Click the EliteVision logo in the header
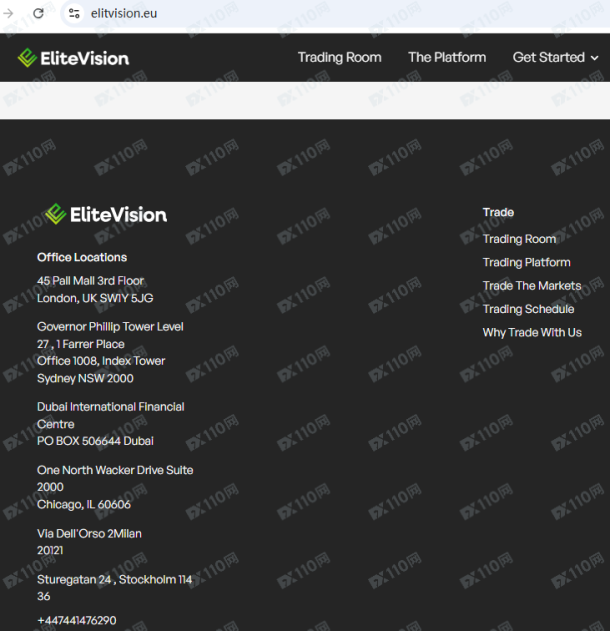This screenshot has width=610, height=631. click(x=73, y=58)
